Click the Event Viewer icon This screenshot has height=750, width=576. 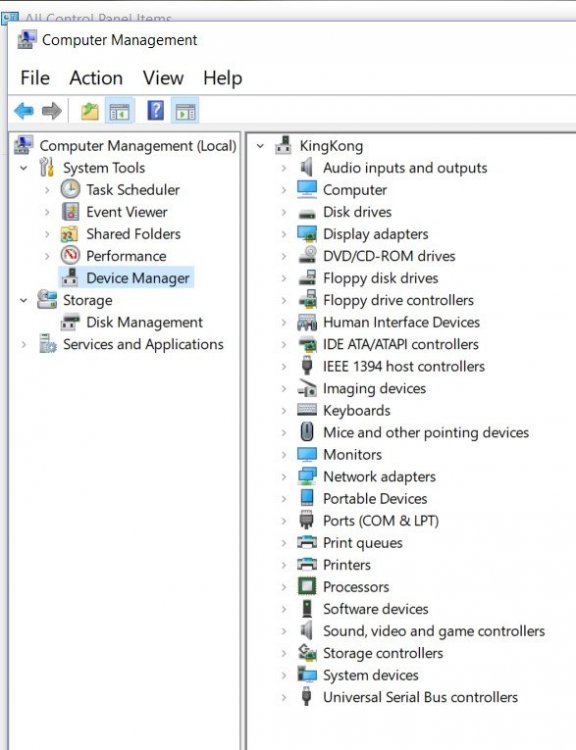pos(70,211)
